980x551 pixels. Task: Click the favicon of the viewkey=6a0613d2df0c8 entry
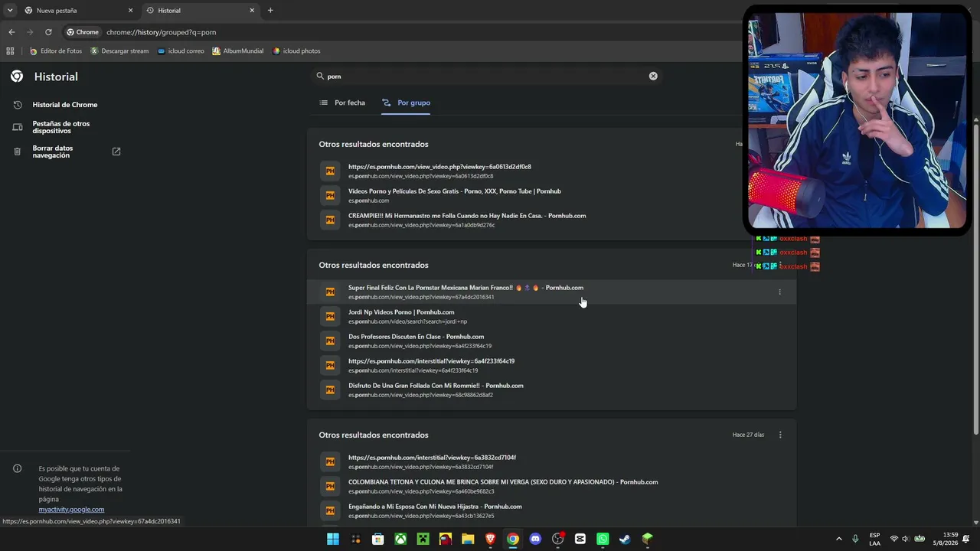(330, 171)
